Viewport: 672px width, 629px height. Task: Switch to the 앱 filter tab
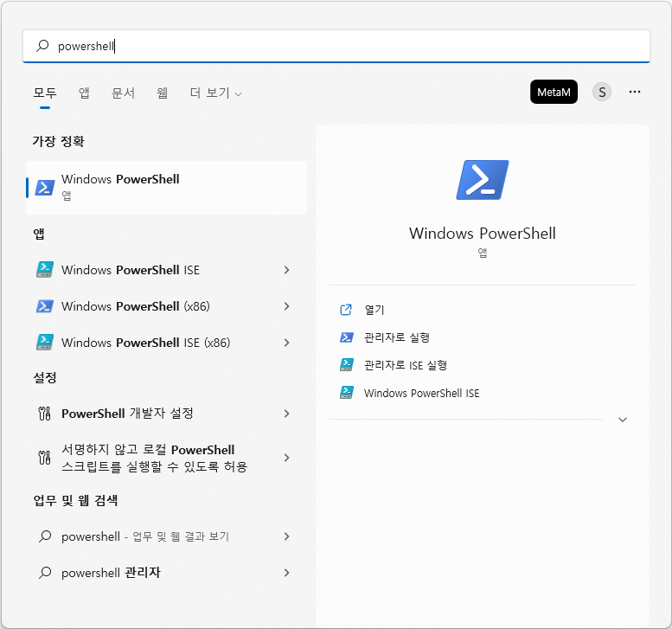[x=84, y=93]
